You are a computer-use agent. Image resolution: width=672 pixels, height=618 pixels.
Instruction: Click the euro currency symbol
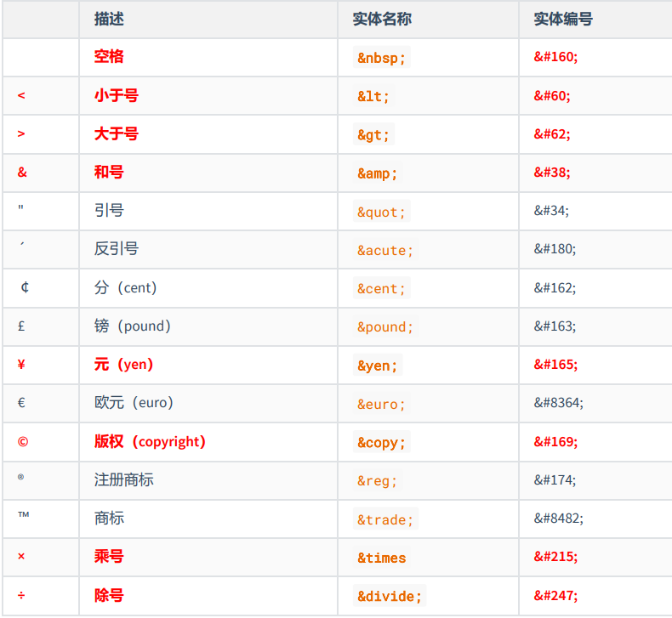click(x=21, y=403)
